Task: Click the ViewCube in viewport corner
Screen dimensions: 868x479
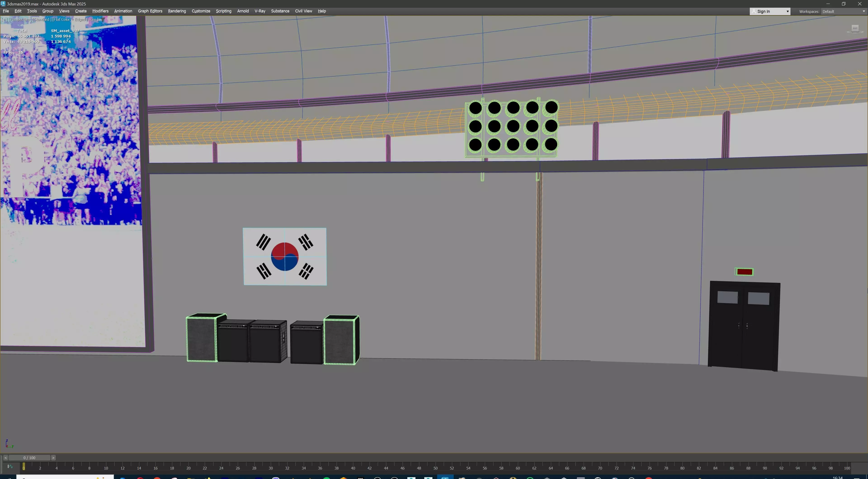Action: tap(855, 29)
